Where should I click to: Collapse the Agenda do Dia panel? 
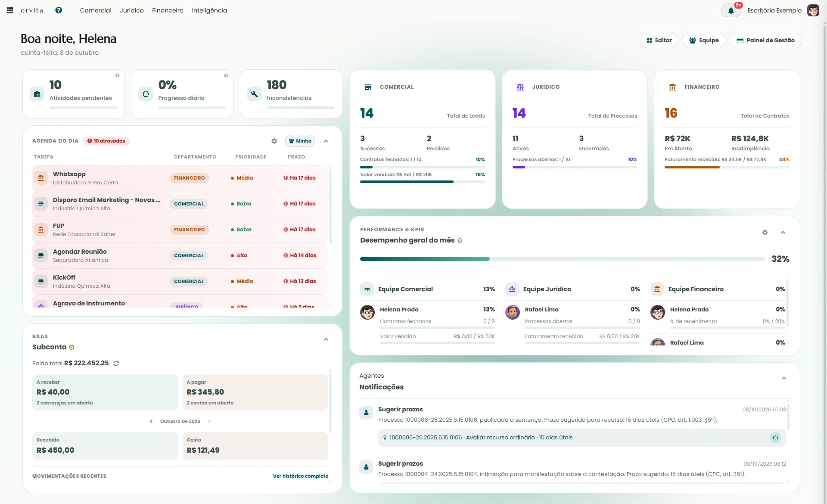point(326,141)
